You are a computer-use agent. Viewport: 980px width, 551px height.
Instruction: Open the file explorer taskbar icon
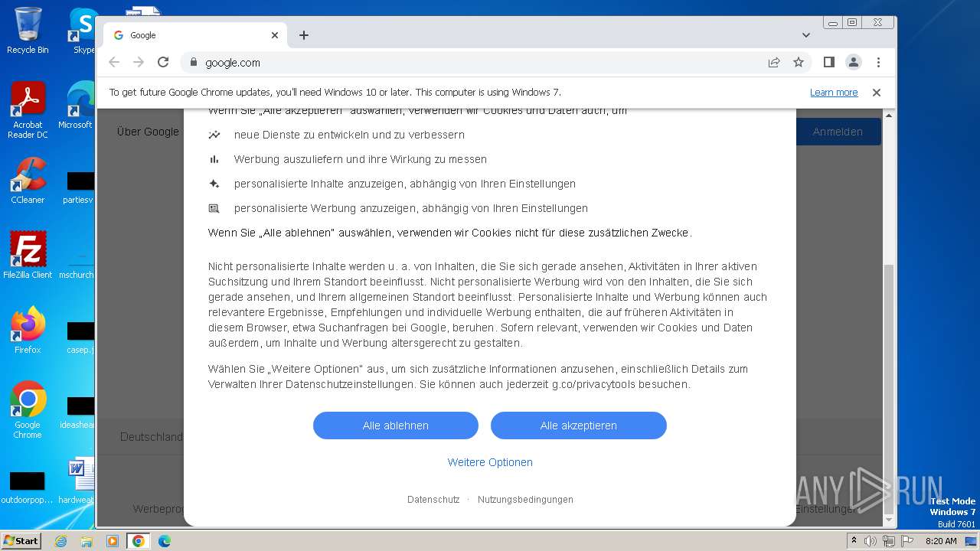(87, 541)
